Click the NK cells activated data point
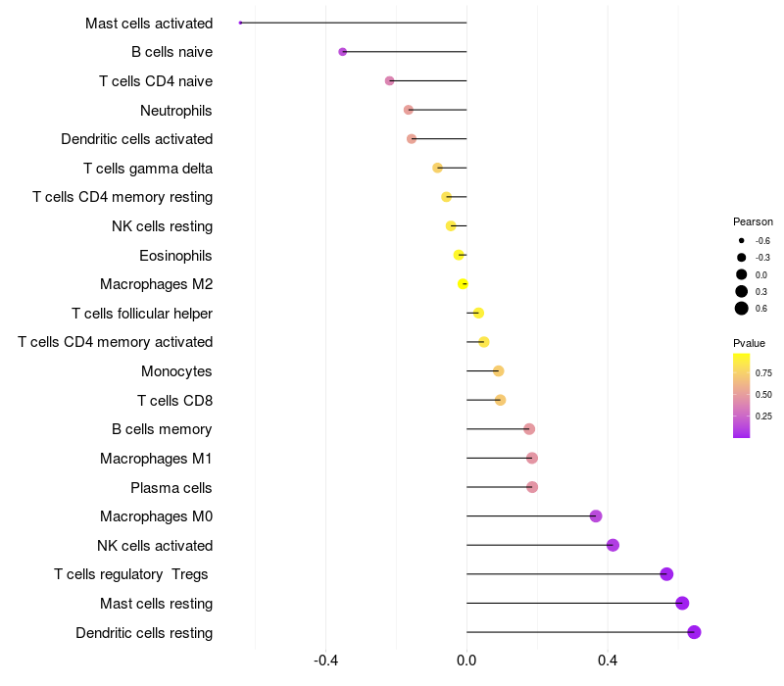The image size is (784, 686). (x=612, y=545)
